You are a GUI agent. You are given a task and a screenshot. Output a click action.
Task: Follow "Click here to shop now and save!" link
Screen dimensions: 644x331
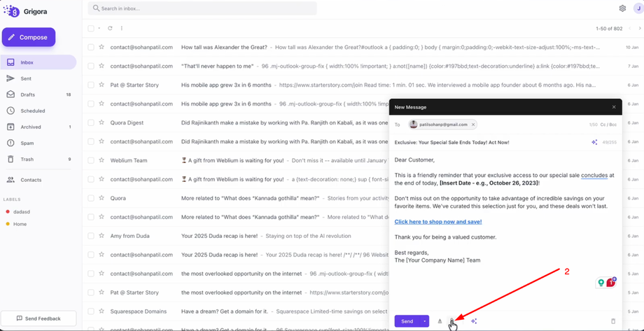pos(437,222)
